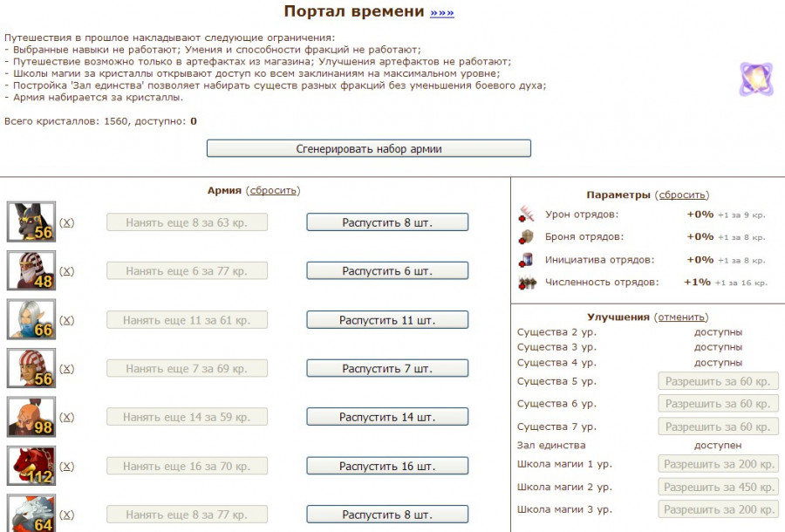Click 'Нанять еще 7 за 69 кр.' button
The image size is (785, 532).
click(x=187, y=368)
